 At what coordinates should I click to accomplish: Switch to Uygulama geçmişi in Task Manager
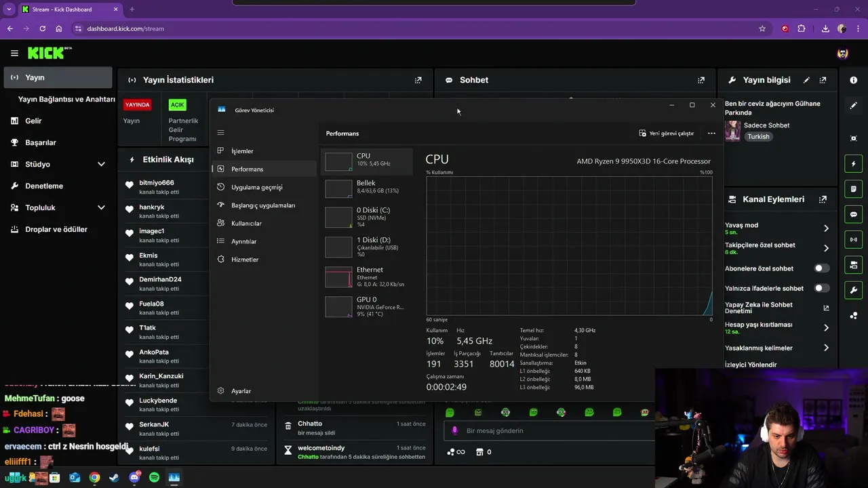click(x=263, y=187)
